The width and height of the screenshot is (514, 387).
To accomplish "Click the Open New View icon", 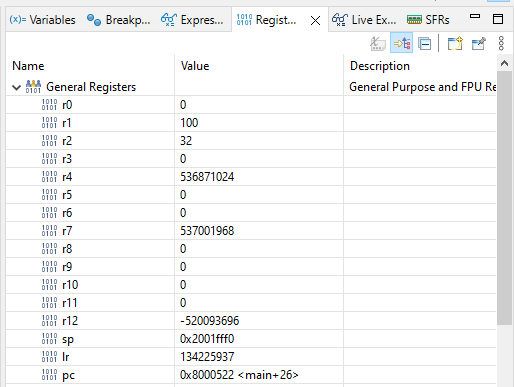I will click(x=455, y=44).
